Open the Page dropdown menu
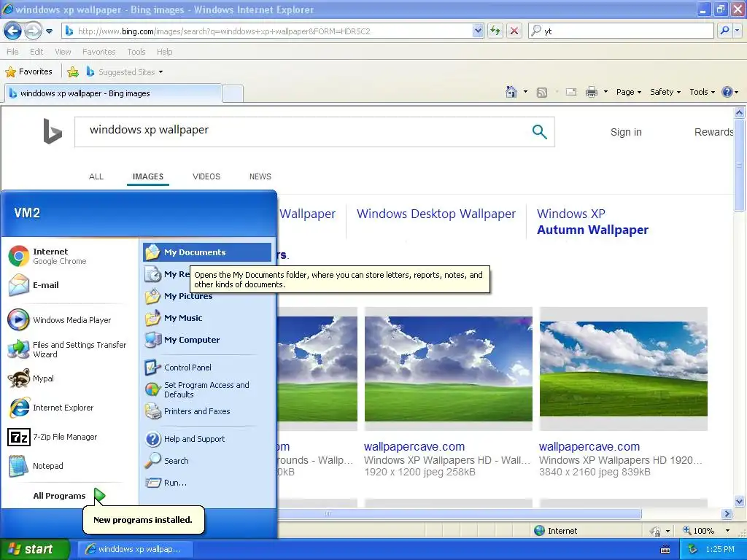Screen dimensions: 747x560 (x=628, y=92)
